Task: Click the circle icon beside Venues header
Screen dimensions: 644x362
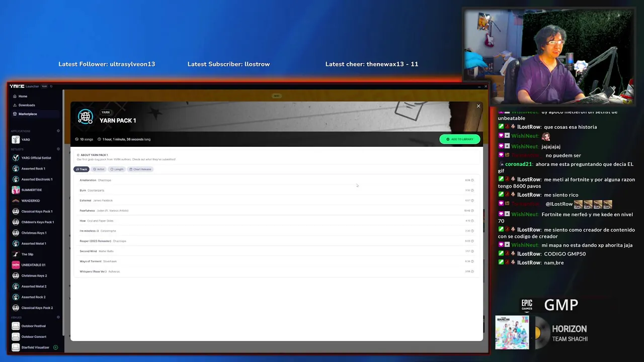Action: pos(58,317)
